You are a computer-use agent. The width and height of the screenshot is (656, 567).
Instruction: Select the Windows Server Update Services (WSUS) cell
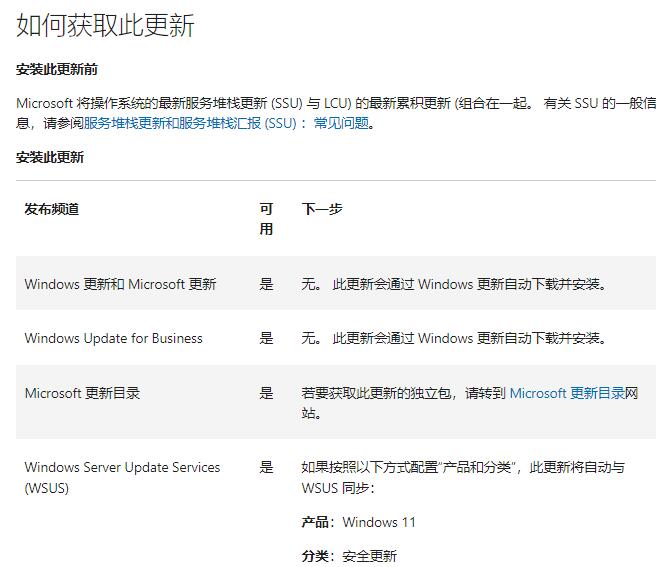(122, 477)
